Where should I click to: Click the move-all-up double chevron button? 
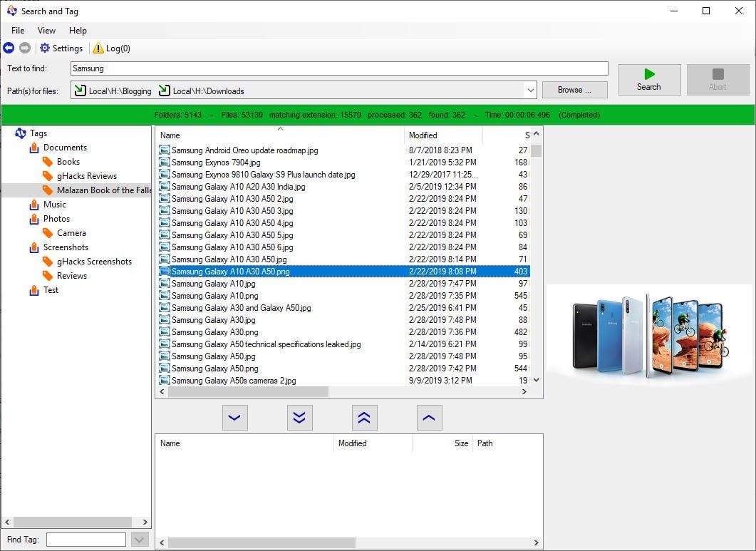pyautogui.click(x=365, y=418)
